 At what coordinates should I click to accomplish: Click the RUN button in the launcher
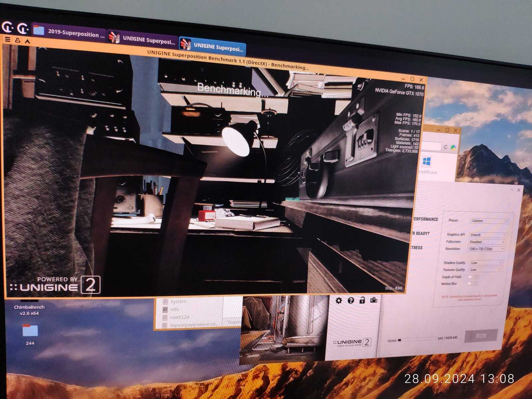(481, 336)
